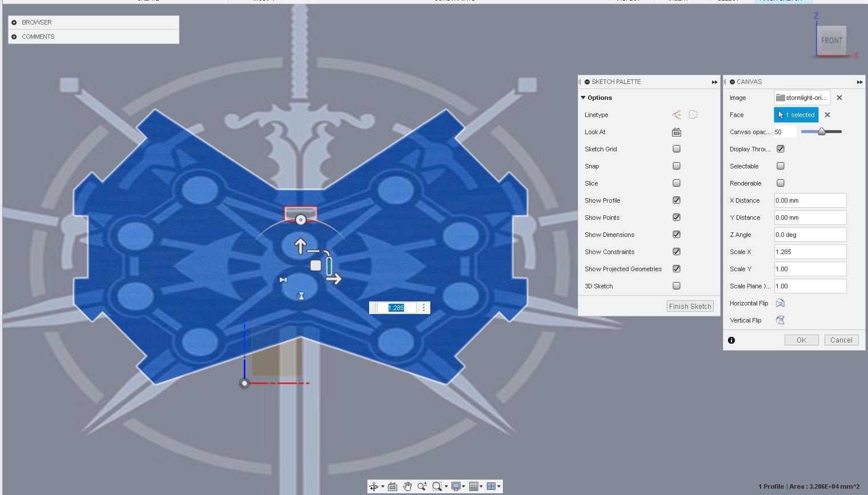Screen dimensions: 868x495
Task: Click OK in Canvas dialog
Action: click(802, 340)
